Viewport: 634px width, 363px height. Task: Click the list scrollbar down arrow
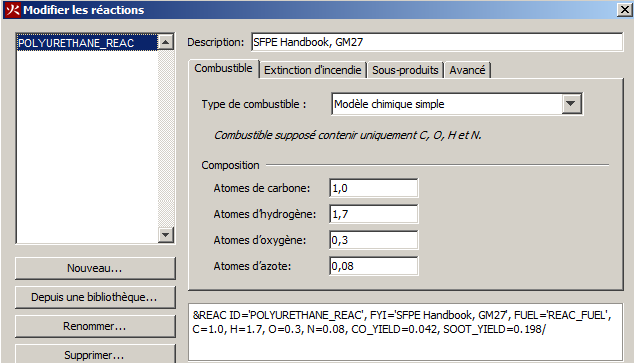tap(166, 234)
